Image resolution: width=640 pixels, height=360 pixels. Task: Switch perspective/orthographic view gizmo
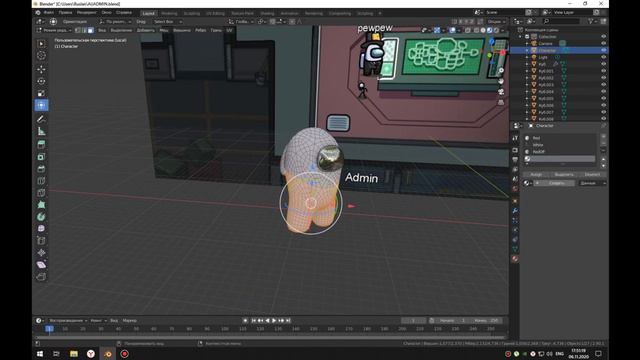tap(501, 102)
